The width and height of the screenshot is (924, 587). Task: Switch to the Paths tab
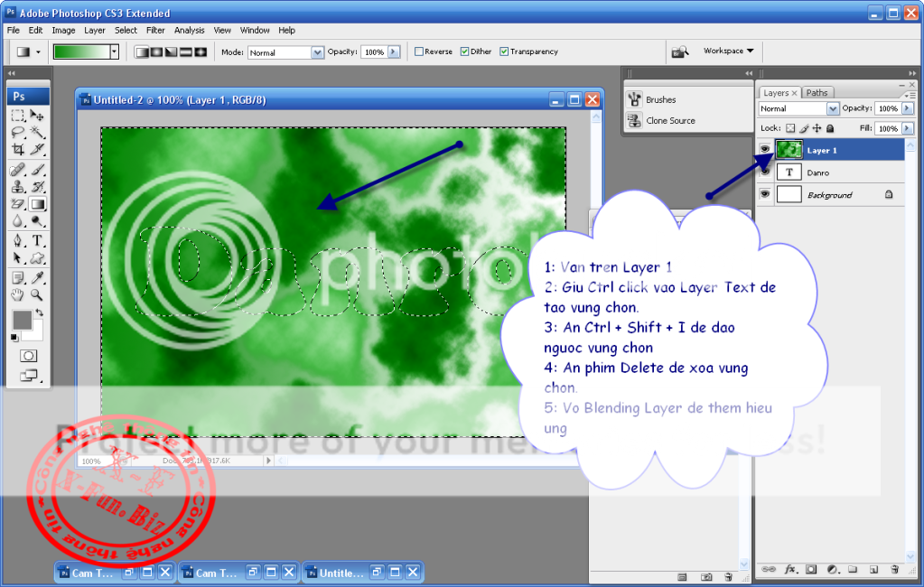817,92
